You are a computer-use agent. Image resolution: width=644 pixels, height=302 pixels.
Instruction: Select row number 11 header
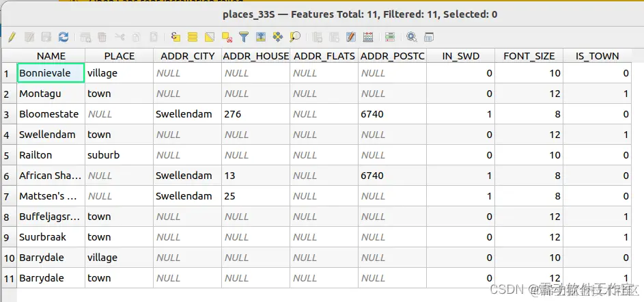(9, 278)
